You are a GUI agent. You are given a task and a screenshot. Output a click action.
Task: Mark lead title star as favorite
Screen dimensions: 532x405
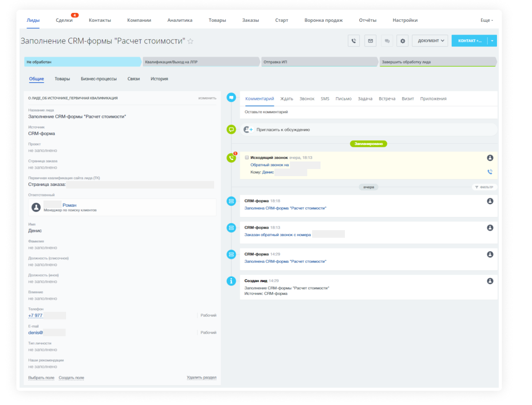pos(191,41)
